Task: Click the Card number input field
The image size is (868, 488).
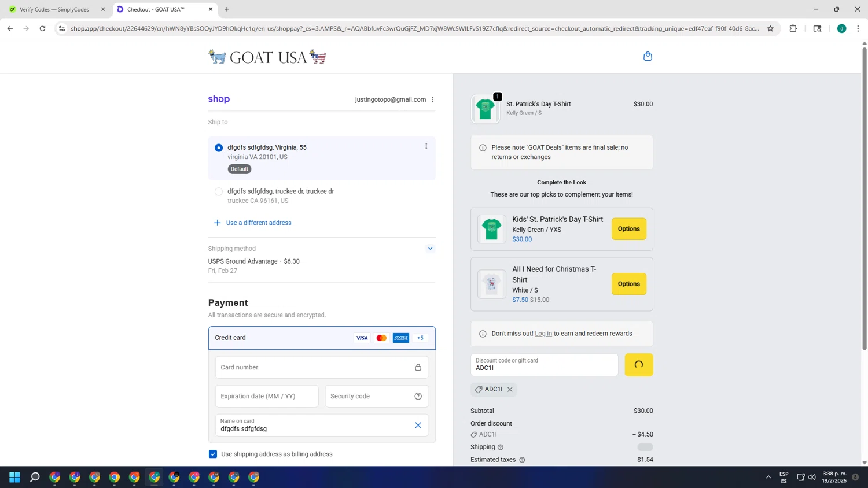Action: pyautogui.click(x=322, y=367)
